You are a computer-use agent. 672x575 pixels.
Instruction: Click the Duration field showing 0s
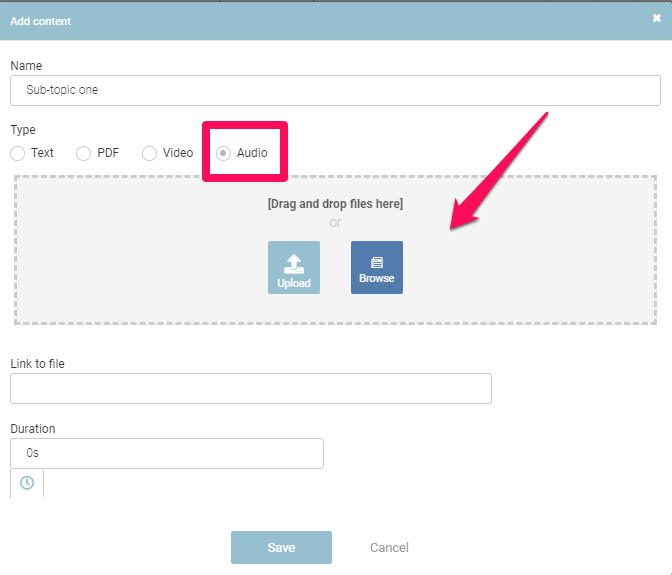166,453
